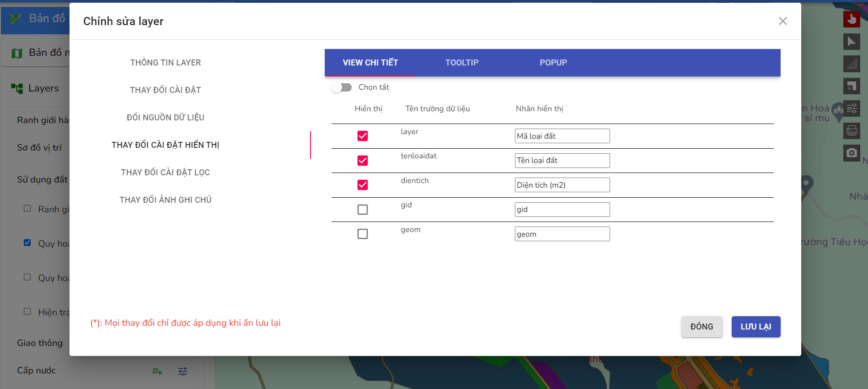Click the Hiển thị column header
Image resolution: width=868 pixels, height=389 pixels.
coord(369,108)
